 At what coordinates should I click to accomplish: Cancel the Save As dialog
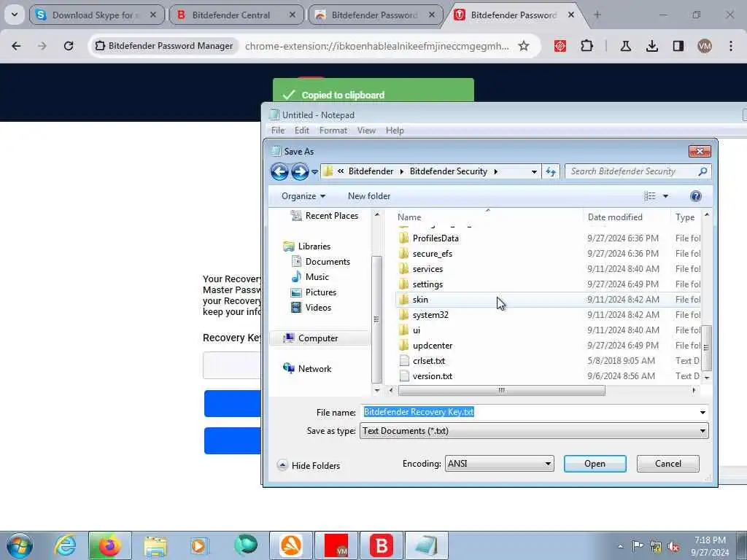(x=668, y=463)
